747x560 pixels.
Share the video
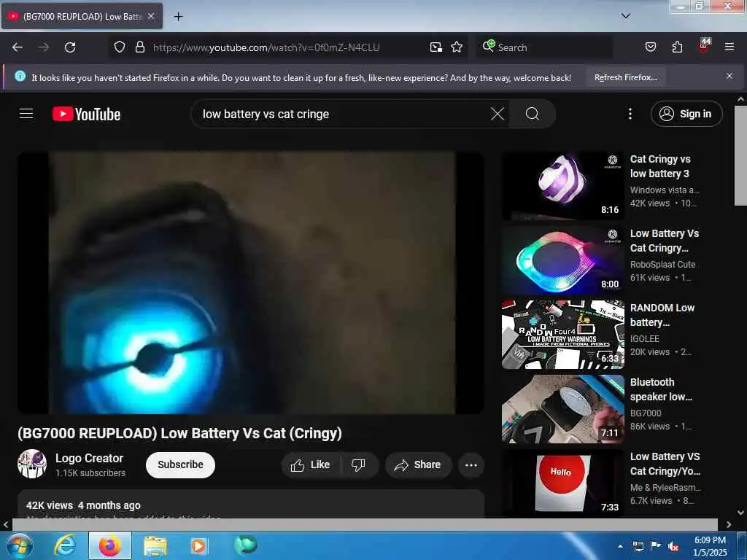pos(418,464)
